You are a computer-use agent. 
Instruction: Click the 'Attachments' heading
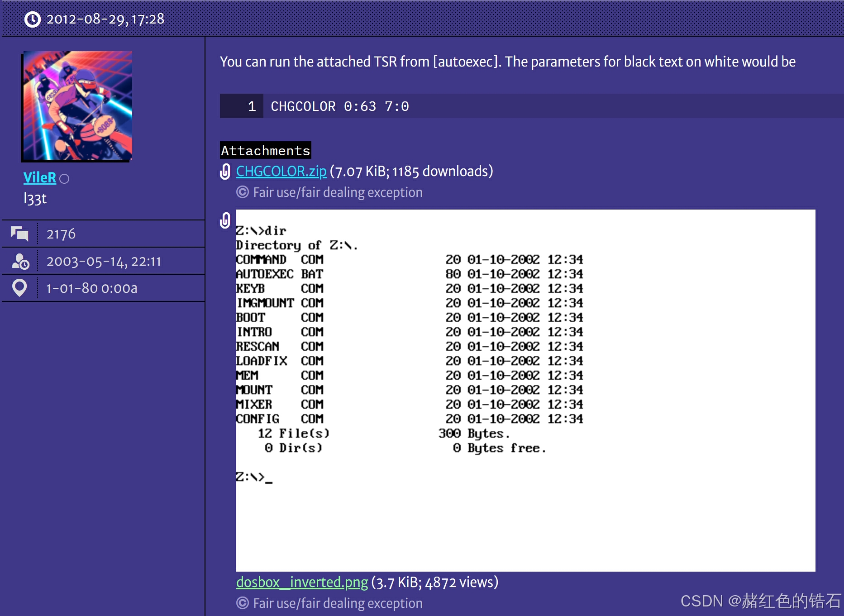click(x=266, y=150)
